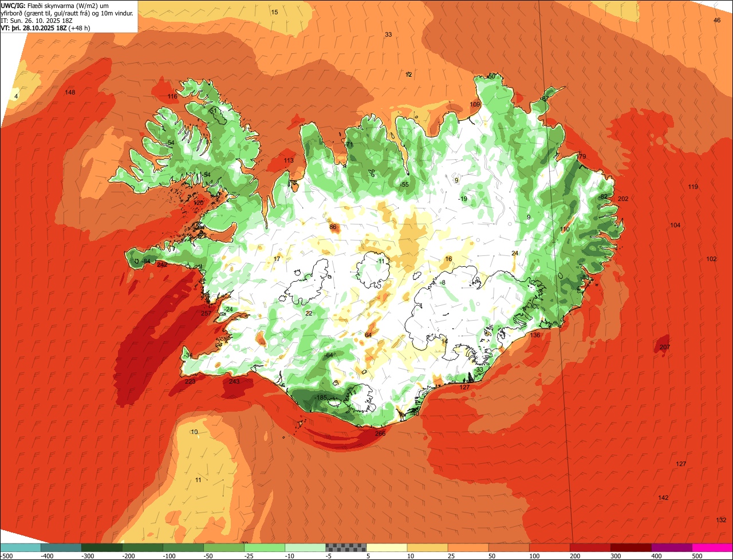The image size is (733, 560).
Task: Click the map value '116' near the Westfjords
Action: point(172,96)
